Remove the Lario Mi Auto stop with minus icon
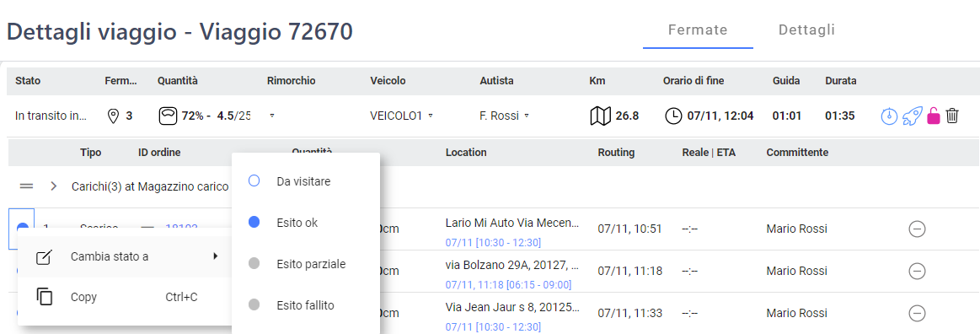Image resolution: width=980 pixels, height=334 pixels. coord(917,229)
